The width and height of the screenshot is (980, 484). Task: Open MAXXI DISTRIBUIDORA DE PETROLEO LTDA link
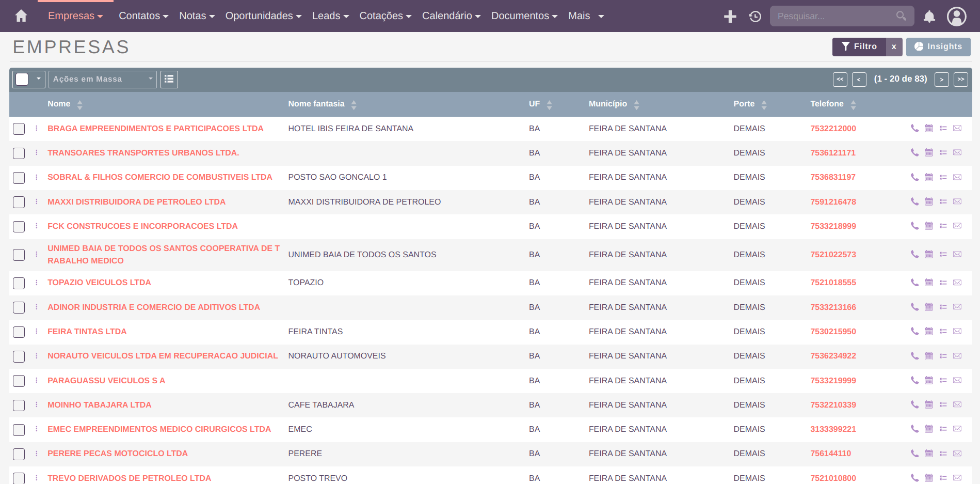pyautogui.click(x=136, y=202)
